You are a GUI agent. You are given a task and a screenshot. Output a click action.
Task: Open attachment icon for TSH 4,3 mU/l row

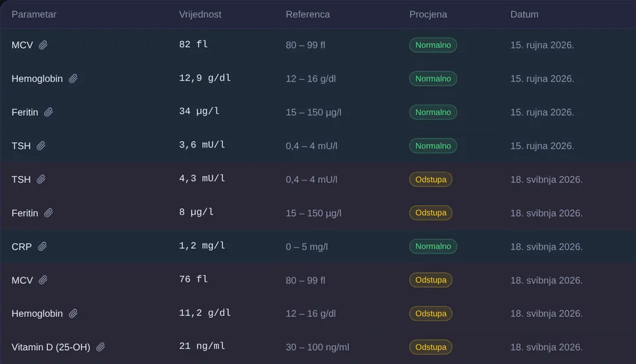click(x=41, y=179)
